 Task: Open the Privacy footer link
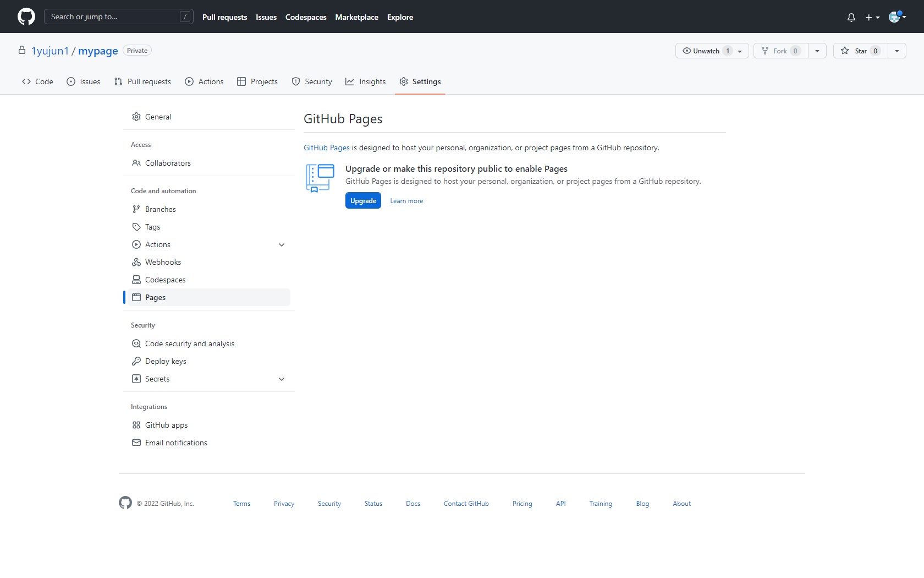[x=284, y=504]
